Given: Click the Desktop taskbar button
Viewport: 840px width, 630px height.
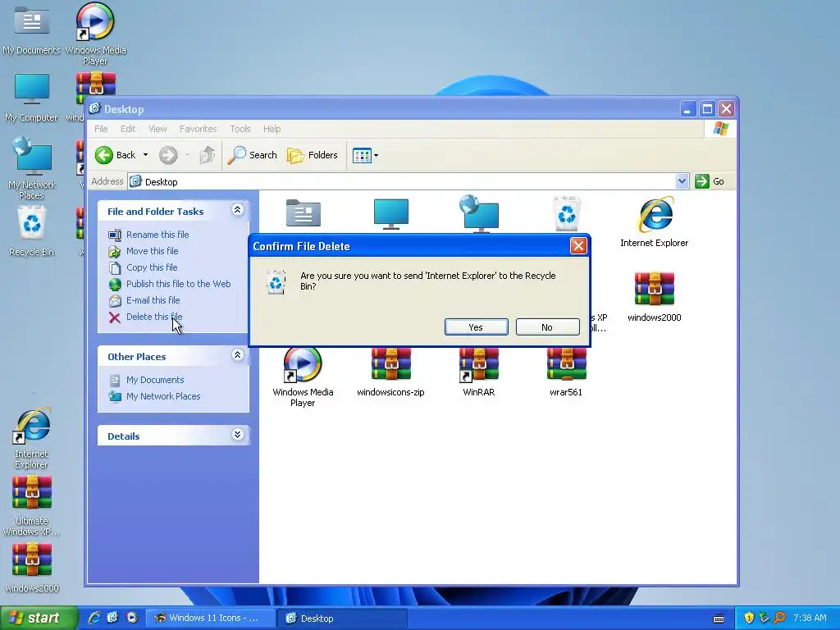Looking at the screenshot, I should [343, 619].
